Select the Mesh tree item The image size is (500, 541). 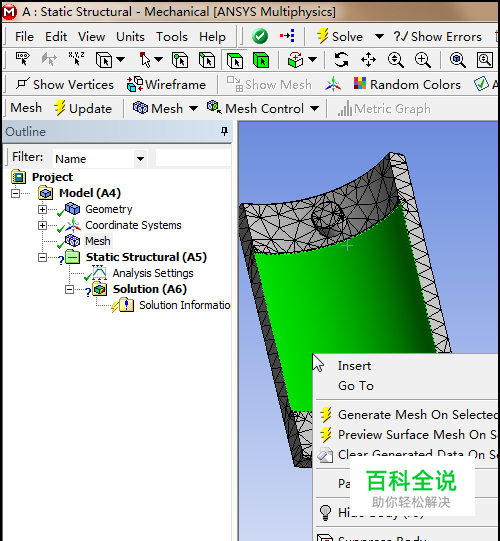point(98,241)
